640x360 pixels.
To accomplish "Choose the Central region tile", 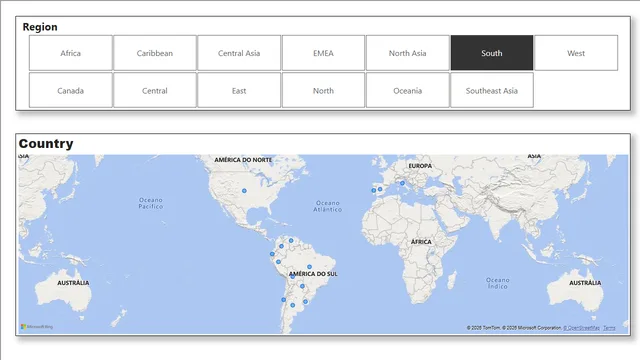I will tap(155, 91).
